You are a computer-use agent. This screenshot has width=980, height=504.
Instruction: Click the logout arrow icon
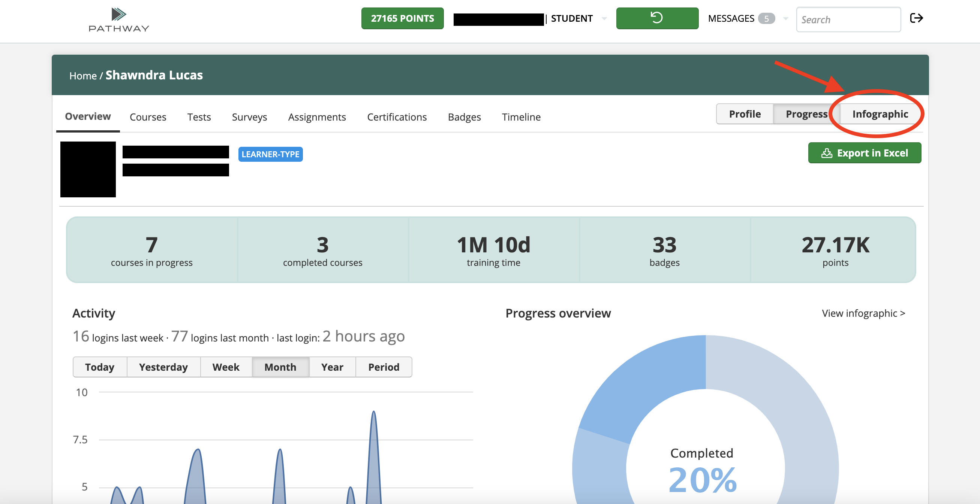pos(916,18)
